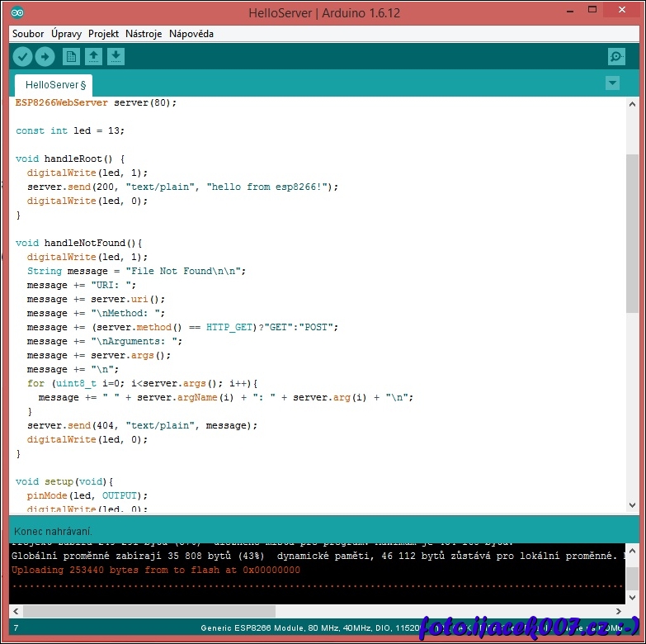Image resolution: width=646 pixels, height=644 pixels.
Task: Save the sketch with the Save icon
Action: (116, 56)
